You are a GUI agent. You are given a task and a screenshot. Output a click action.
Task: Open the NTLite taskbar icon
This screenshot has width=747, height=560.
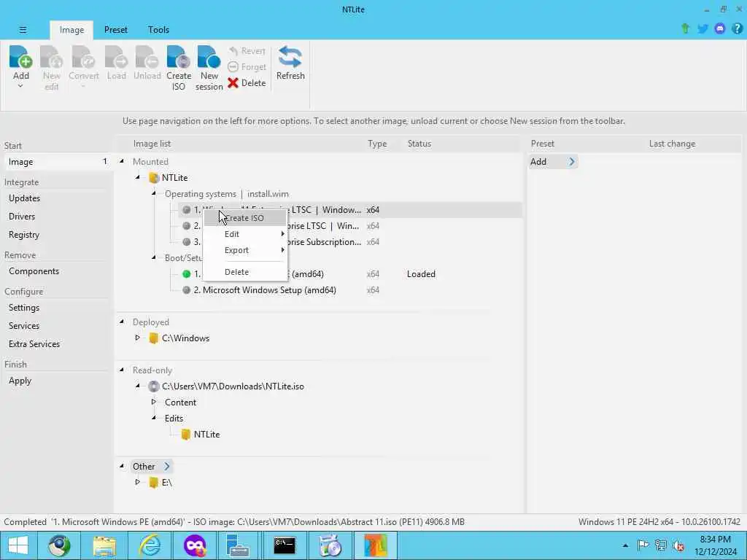[x=375, y=545]
